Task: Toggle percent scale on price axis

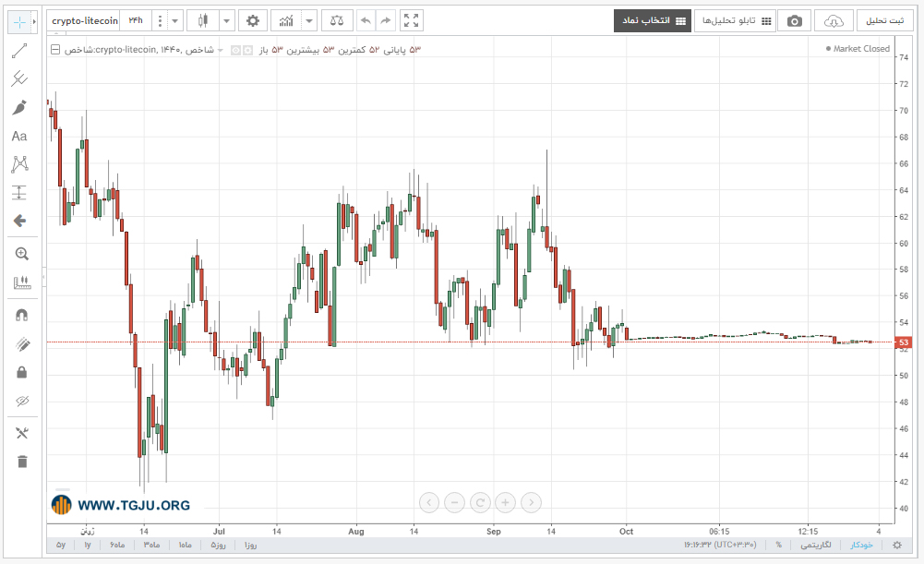Action: (x=778, y=546)
